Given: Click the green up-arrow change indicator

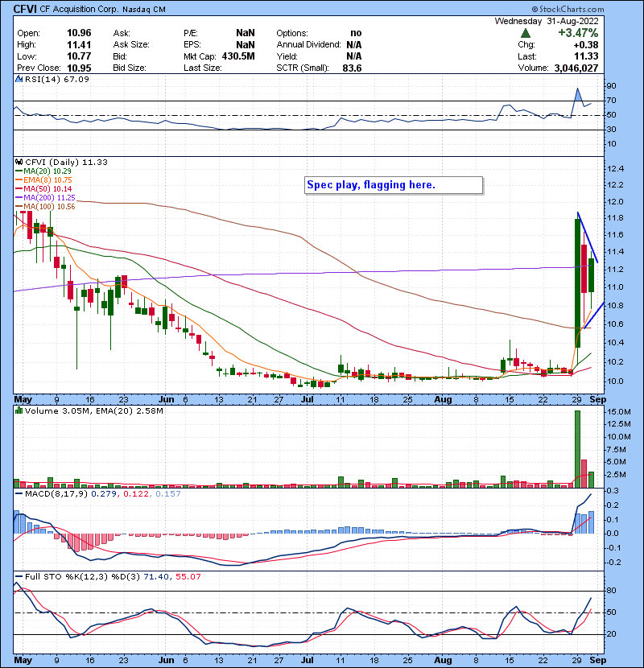Looking at the screenshot, I should click(x=526, y=33).
